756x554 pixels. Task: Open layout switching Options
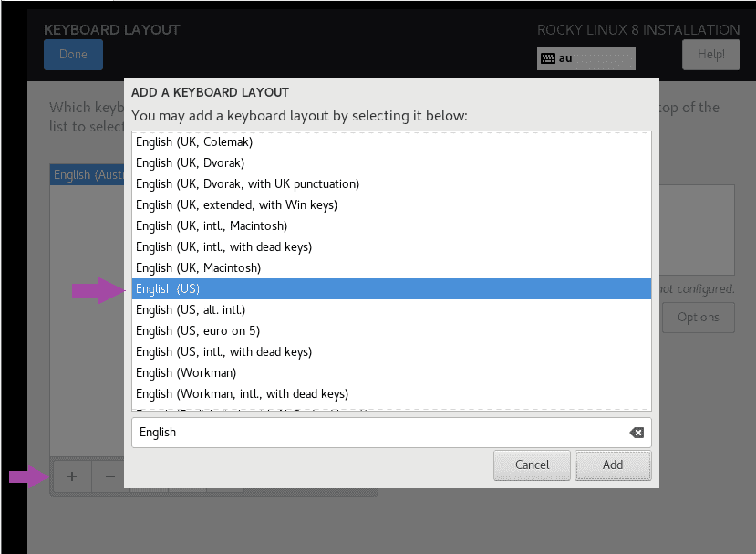699,318
